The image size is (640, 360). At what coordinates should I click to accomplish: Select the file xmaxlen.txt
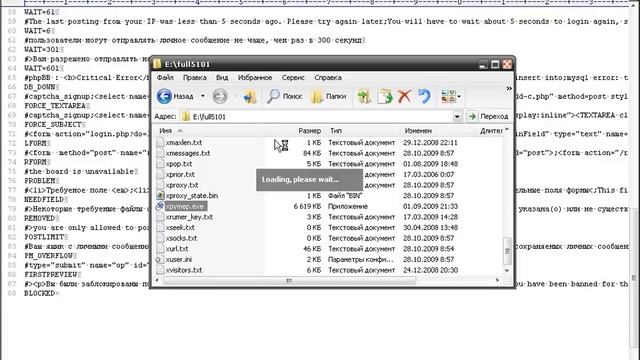point(184,142)
